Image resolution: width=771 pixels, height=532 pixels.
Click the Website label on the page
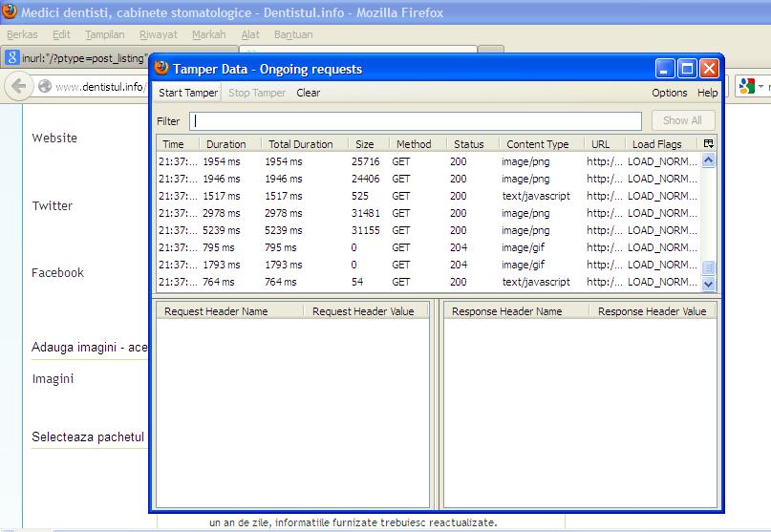[54, 138]
